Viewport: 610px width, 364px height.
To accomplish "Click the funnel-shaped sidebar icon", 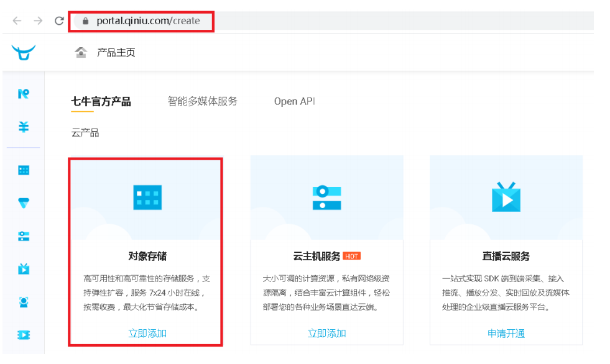I will 24,202.
